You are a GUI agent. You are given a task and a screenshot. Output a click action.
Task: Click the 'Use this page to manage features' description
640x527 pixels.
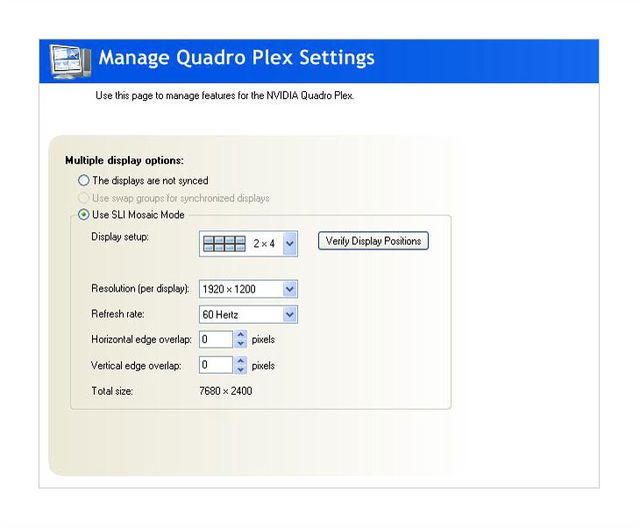click(x=224, y=96)
